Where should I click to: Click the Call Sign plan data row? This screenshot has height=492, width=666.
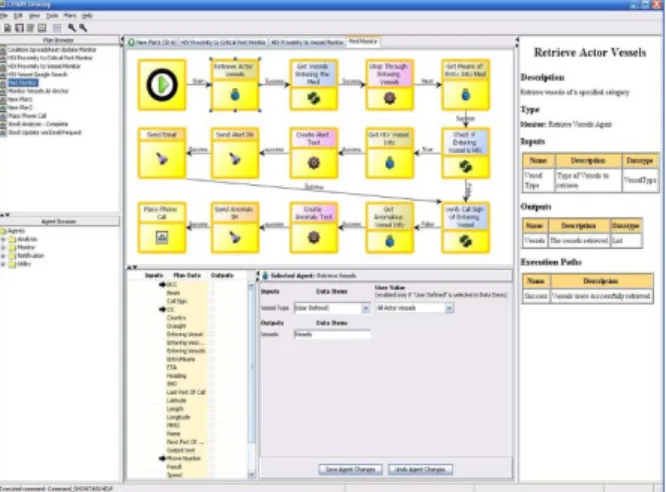click(x=176, y=301)
